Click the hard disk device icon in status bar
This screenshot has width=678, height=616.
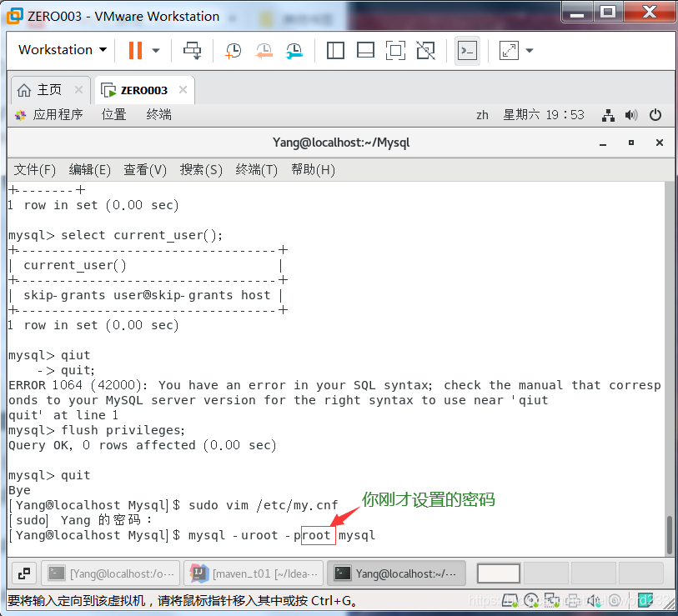pyautogui.click(x=510, y=600)
